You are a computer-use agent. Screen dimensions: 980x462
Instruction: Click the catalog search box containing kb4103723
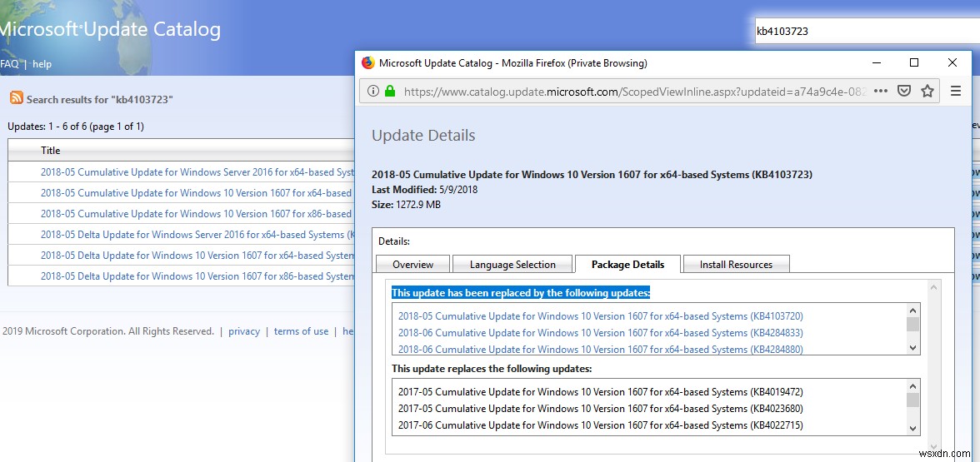[867, 31]
